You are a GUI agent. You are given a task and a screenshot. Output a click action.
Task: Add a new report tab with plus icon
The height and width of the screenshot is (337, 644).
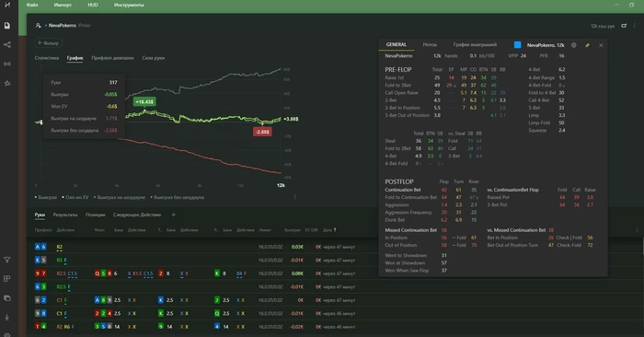pyautogui.click(x=173, y=215)
